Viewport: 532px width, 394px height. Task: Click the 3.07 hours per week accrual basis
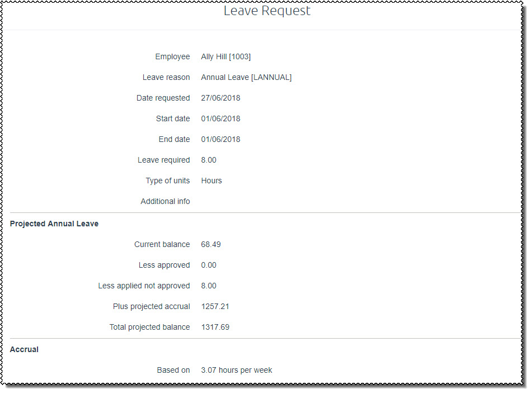pyautogui.click(x=236, y=370)
